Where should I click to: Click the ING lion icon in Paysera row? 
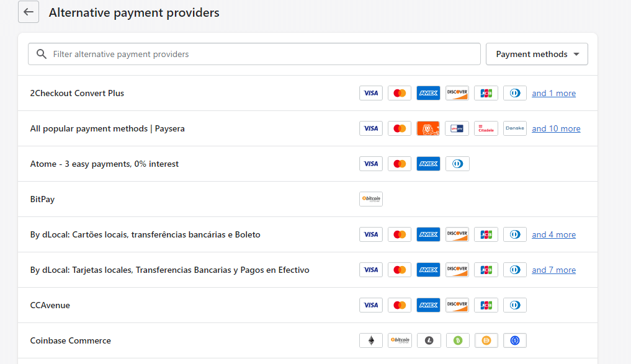(x=428, y=128)
